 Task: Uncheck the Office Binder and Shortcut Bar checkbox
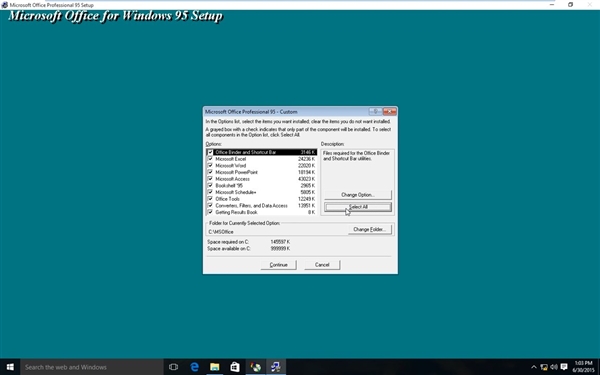tap(210, 152)
